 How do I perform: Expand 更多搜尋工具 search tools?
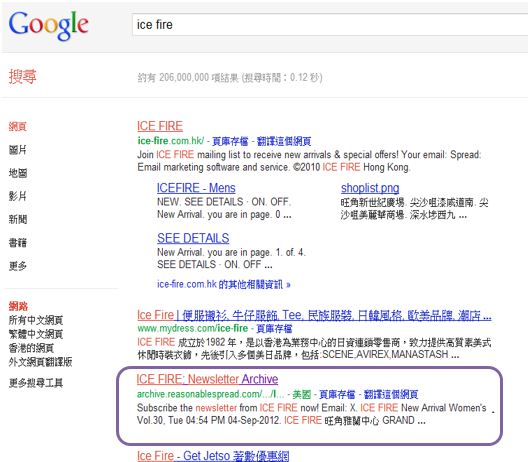point(36,383)
